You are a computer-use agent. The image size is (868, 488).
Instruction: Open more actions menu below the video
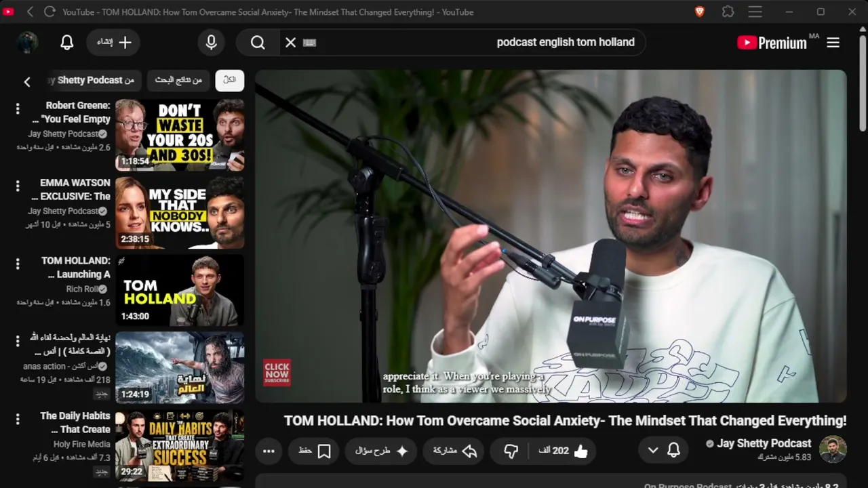269,451
